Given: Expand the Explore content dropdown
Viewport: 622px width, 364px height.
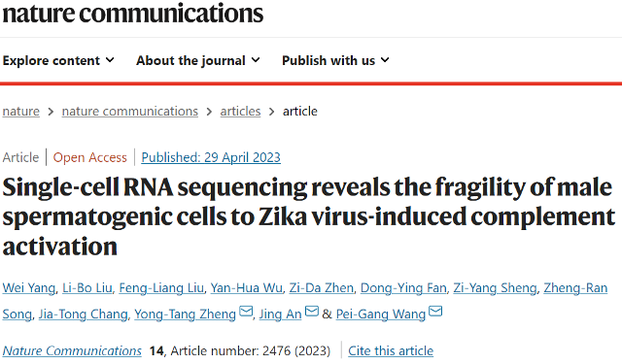Looking at the screenshot, I should coord(58,60).
